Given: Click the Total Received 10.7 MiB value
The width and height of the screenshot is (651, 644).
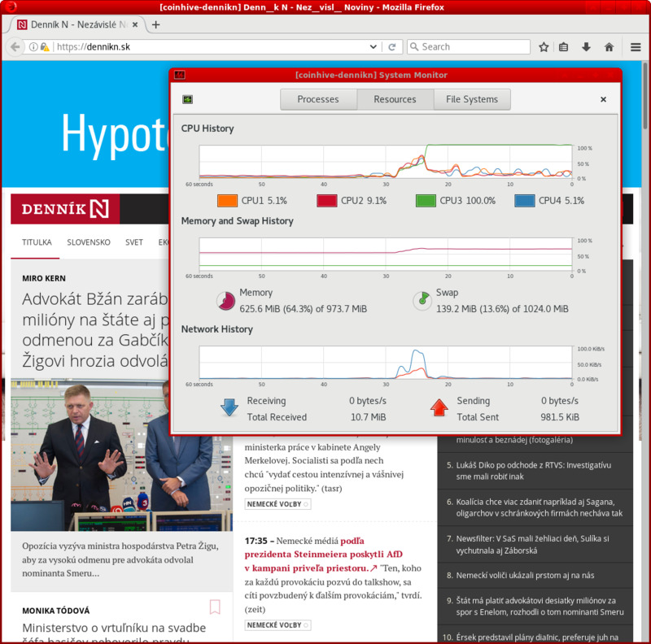Looking at the screenshot, I should tap(369, 417).
